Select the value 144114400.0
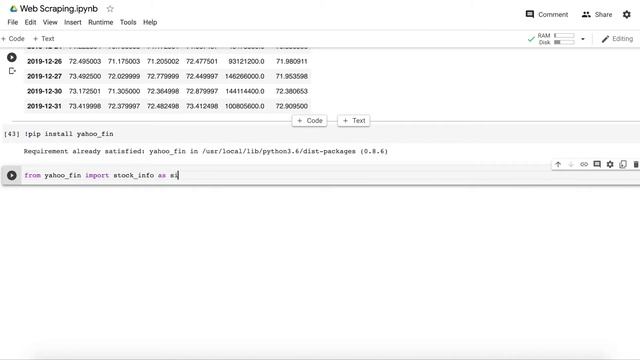 [244, 91]
